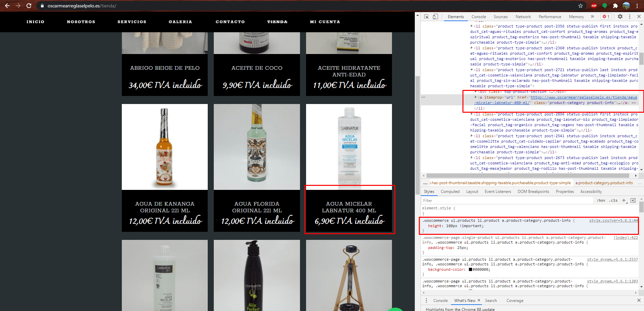Viewport: 644px width, 311px height.
Task: Open DevTools settings gear
Action: [620, 16]
